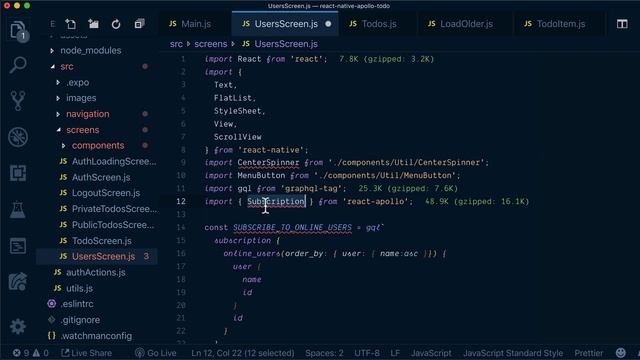Click the UsersScreen.js breadcrumb segment
Image resolution: width=640 pixels, height=360 pixels.
(x=280, y=44)
